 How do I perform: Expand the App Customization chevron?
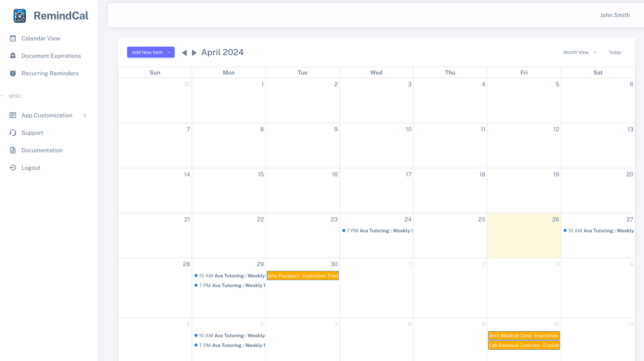[85, 115]
